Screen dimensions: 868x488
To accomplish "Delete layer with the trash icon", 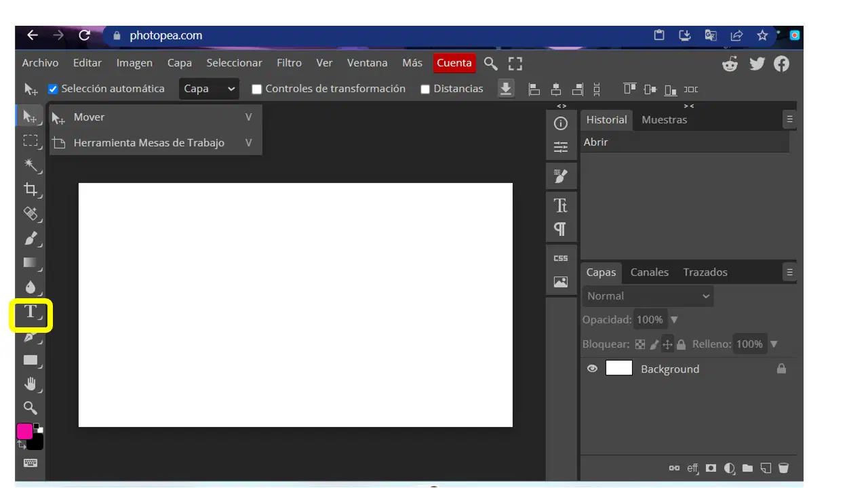I will pos(783,468).
